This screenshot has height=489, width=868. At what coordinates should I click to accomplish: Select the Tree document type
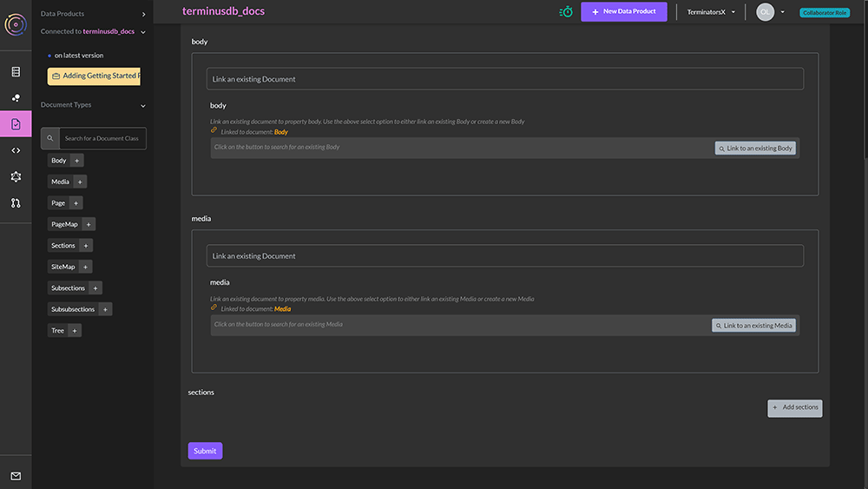point(57,331)
